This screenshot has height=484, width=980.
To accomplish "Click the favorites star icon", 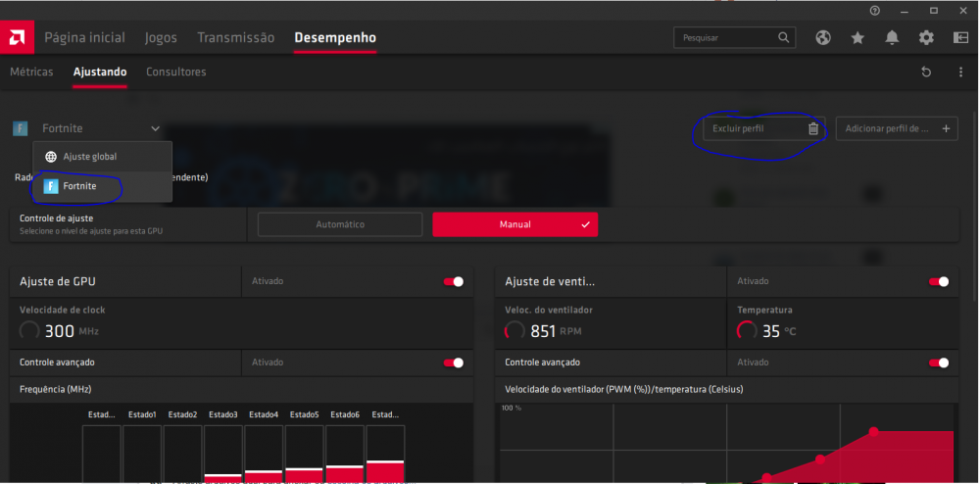I will click(x=857, y=38).
